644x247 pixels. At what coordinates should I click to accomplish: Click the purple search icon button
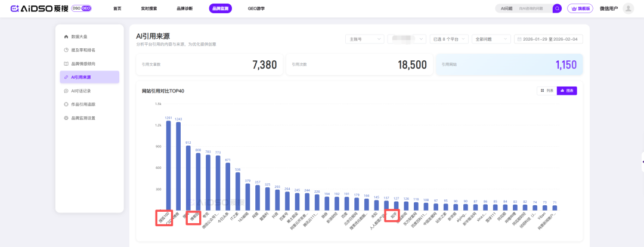coord(557,9)
